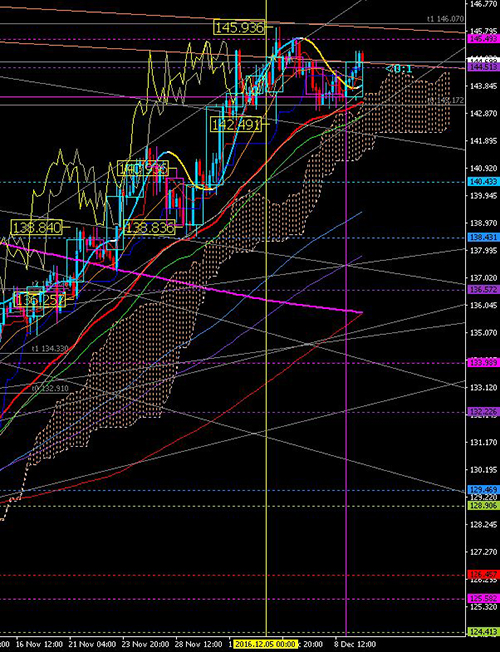500x652 pixels.
Task: Select the 142.491 price label box
Action: [x=236, y=124]
